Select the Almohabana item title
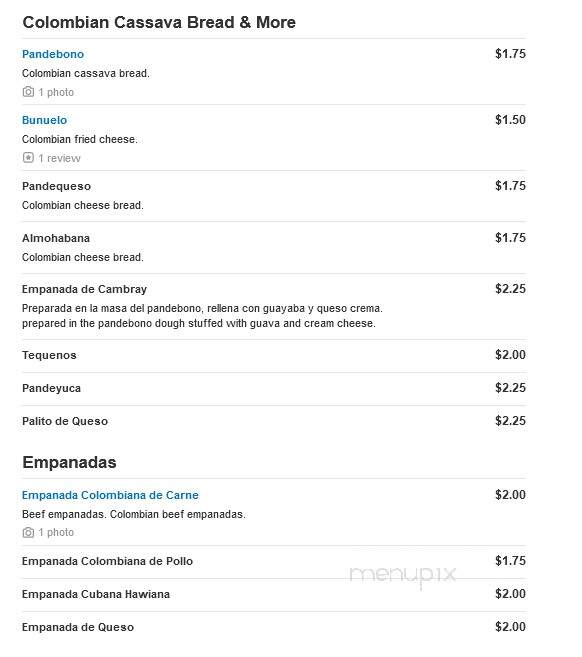This screenshot has height=657, width=582. pyautogui.click(x=56, y=238)
